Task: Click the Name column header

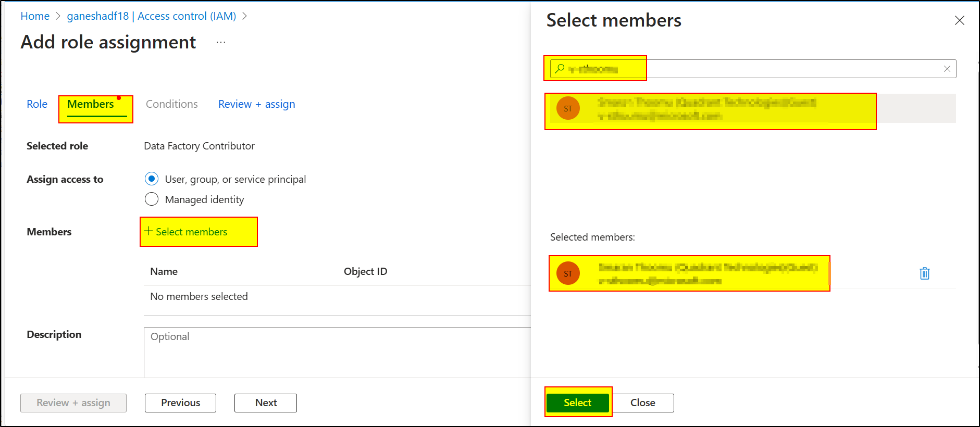Action: (164, 271)
